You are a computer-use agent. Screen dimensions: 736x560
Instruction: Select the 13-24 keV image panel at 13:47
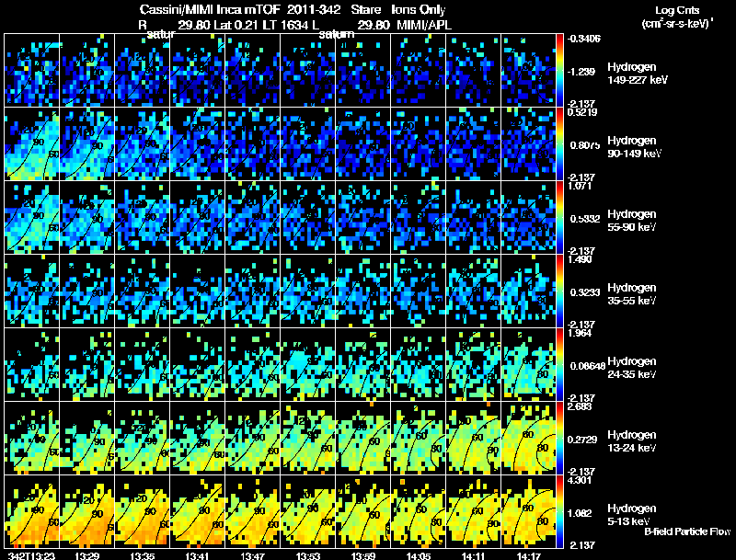[x=252, y=438]
